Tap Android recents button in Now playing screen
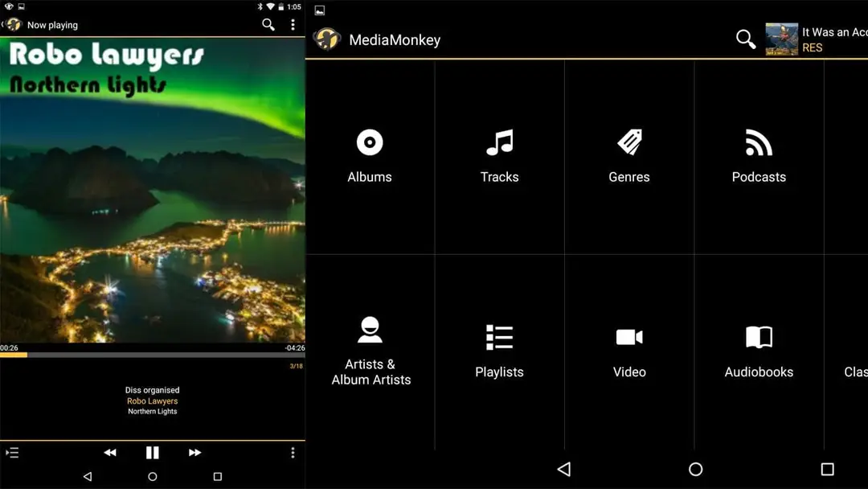868x489 pixels. 218,476
